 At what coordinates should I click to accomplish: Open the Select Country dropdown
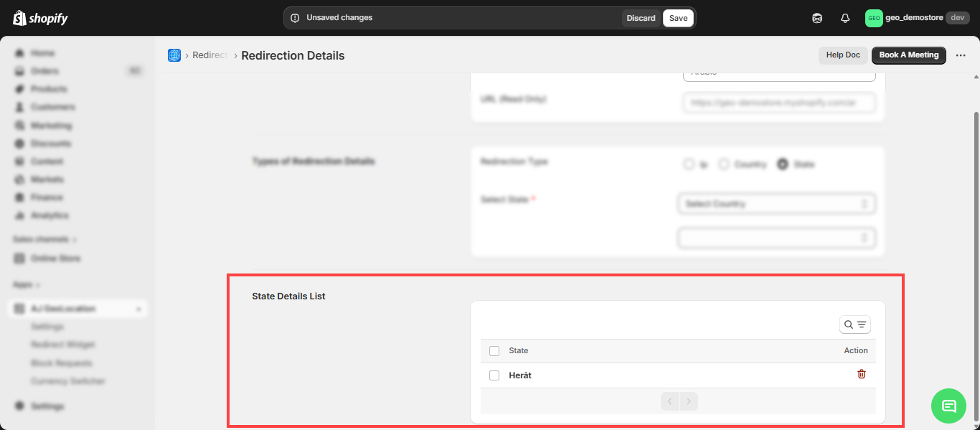pos(776,204)
